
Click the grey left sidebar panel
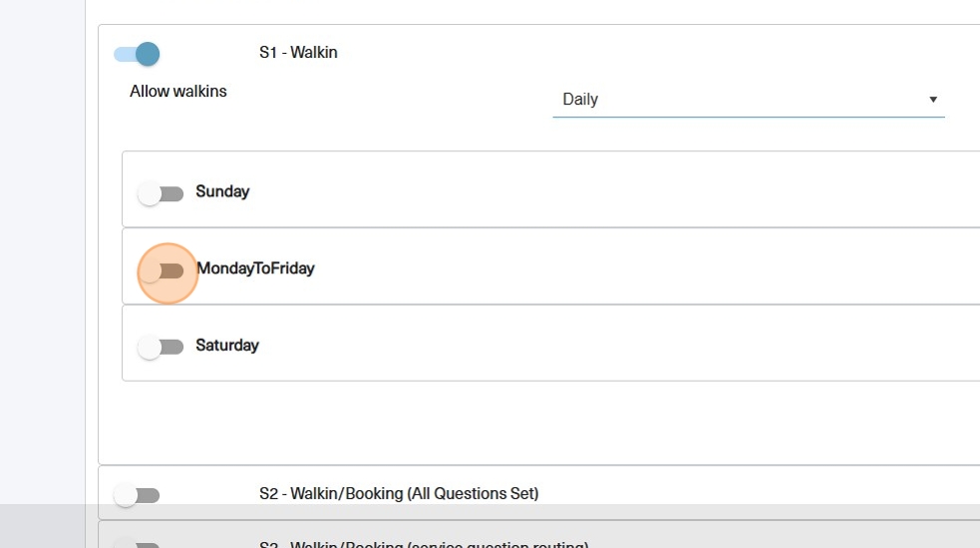[x=42, y=249]
